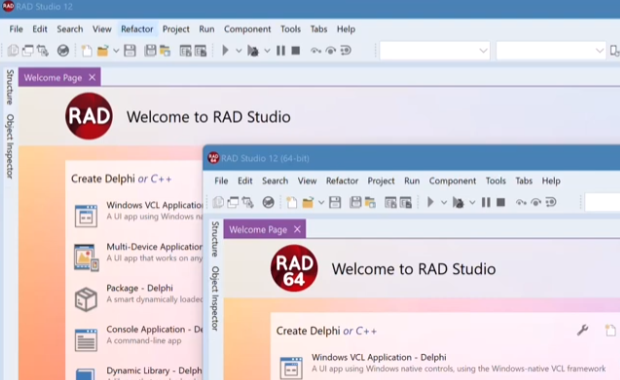The image size is (620, 380).
Task: Click wrench icon beside Create Delphi heading
Action: [582, 330]
